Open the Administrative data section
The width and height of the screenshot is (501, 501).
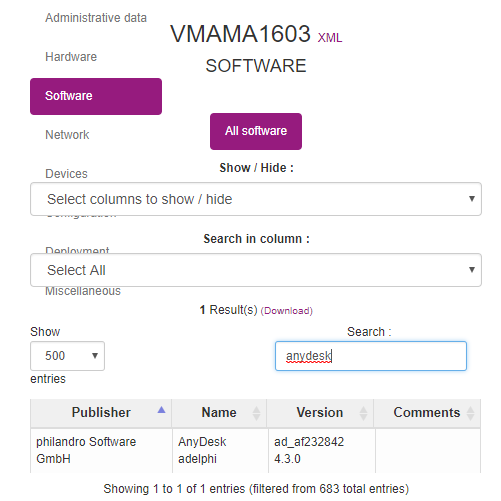coord(96,18)
